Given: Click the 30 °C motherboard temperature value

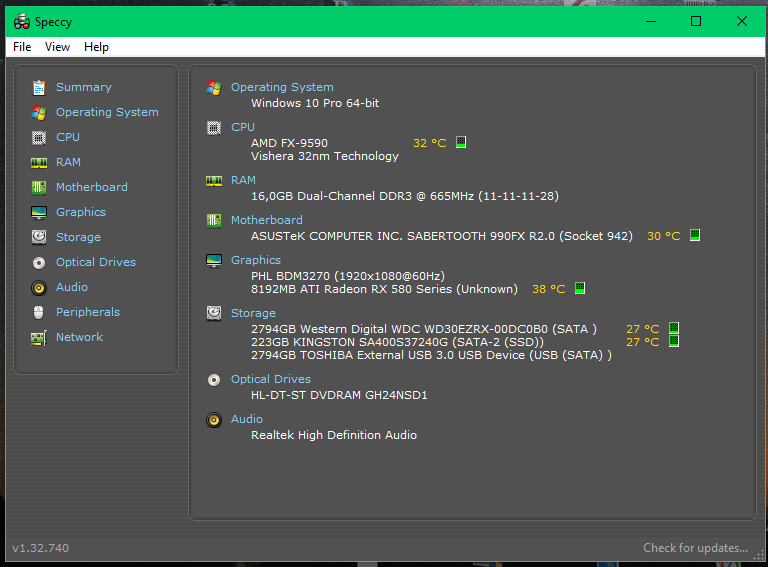Looking at the screenshot, I should coord(664,236).
